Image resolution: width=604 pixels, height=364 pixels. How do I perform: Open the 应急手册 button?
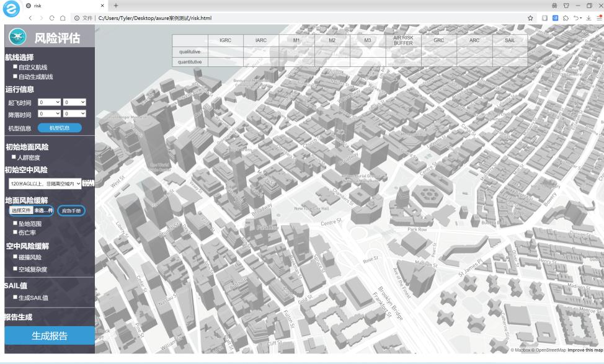coord(71,211)
